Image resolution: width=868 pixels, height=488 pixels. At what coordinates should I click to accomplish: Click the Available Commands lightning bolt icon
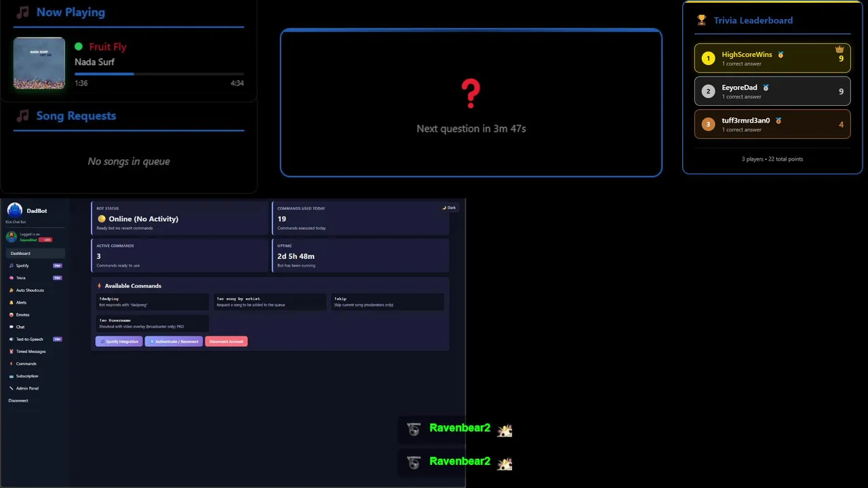click(100, 286)
